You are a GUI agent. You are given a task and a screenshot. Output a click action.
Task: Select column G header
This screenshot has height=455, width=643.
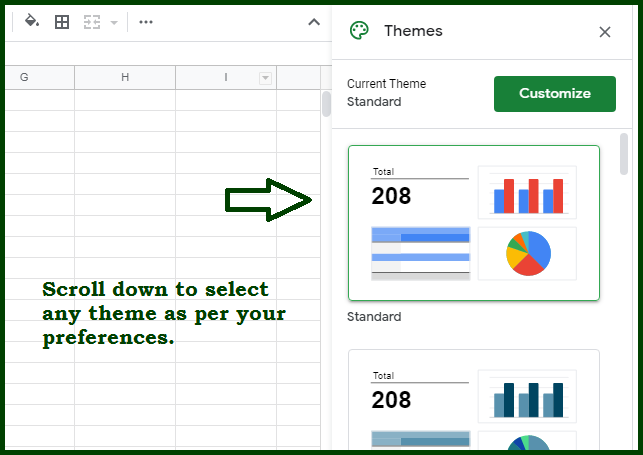[x=40, y=77]
